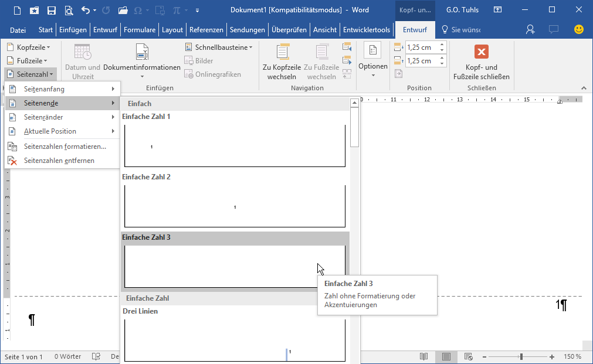The height and width of the screenshot is (364, 593).
Task: Click the New document icon in Quick Access
Action: 18,10
